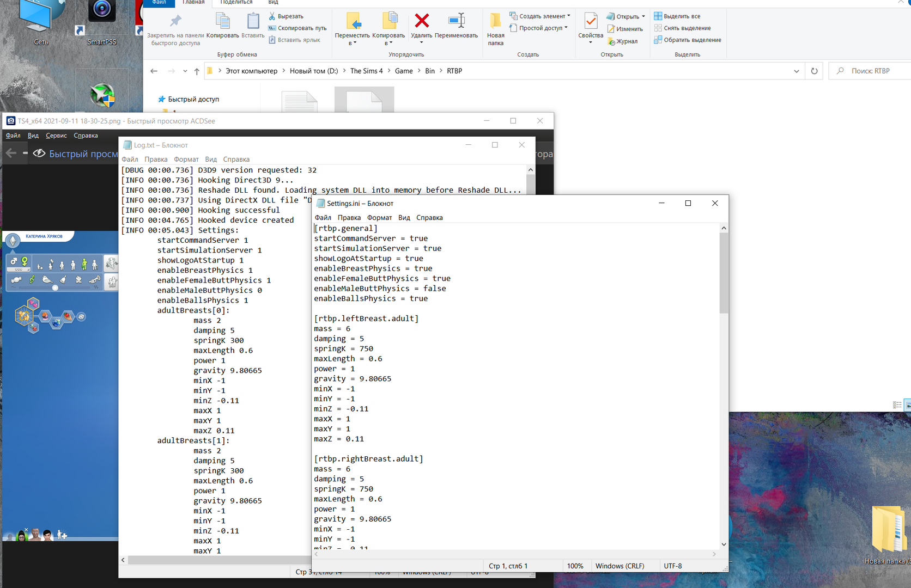Viewport: 911px width, 588px height.
Task: Click Settings.ini vertical scrollbar down arrow
Action: tap(724, 544)
